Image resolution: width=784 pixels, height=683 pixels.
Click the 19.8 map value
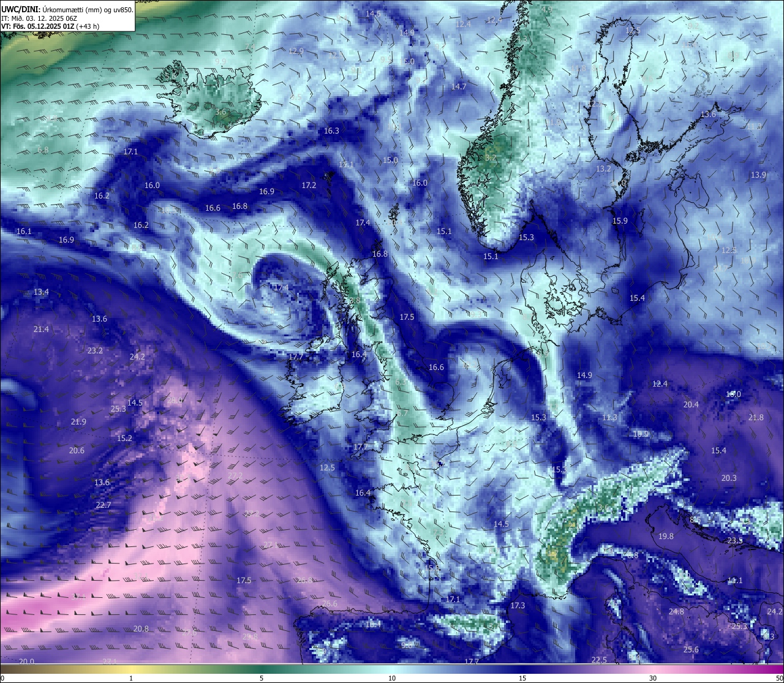coord(666,536)
